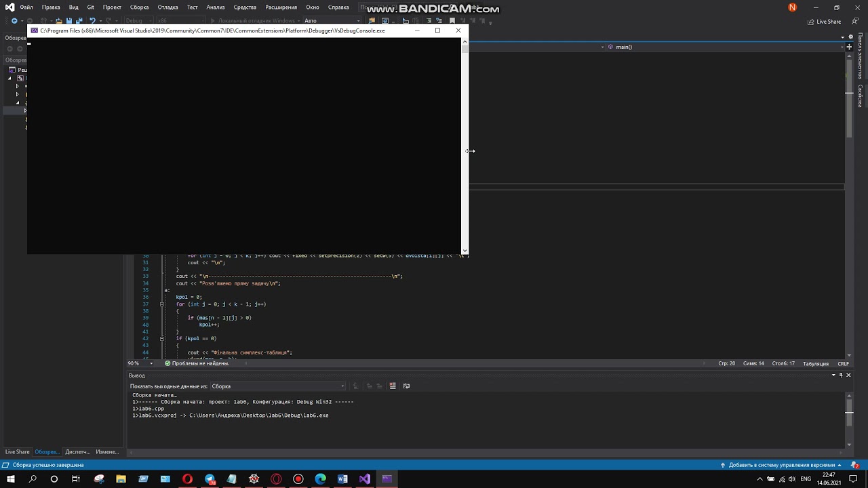Click Стр: 20 line indicator
This screenshot has height=488, width=868.
click(x=727, y=364)
